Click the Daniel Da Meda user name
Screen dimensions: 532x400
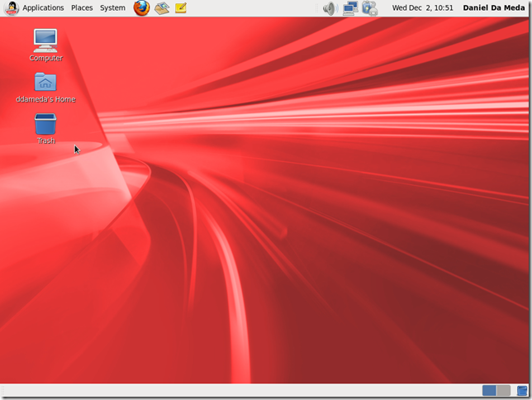pos(494,7)
